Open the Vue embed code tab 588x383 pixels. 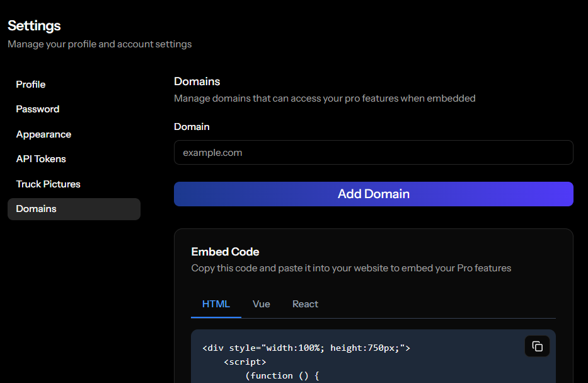click(x=261, y=303)
